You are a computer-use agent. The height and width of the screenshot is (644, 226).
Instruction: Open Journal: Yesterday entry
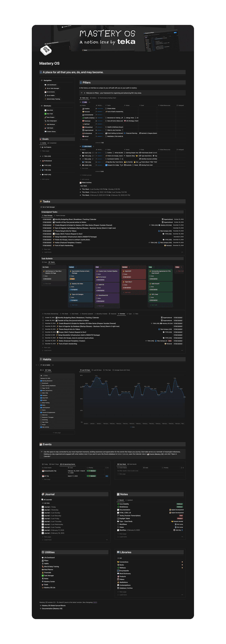(51, 510)
